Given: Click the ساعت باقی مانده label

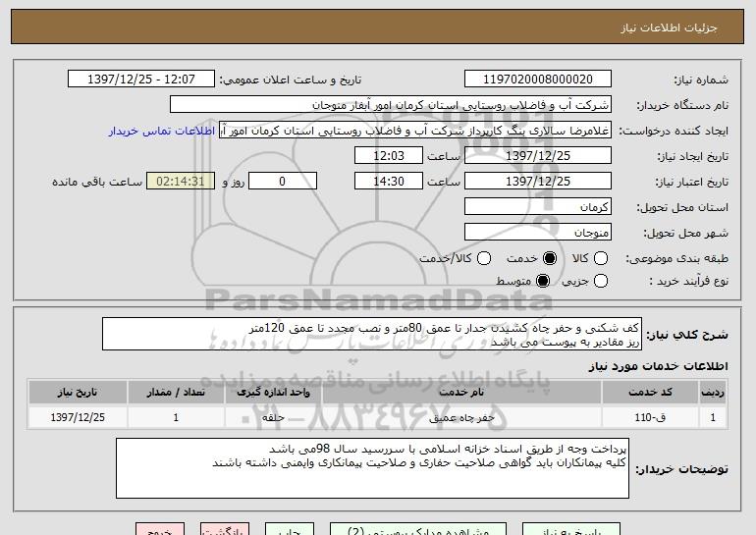Looking at the screenshot, I should pos(97,182).
